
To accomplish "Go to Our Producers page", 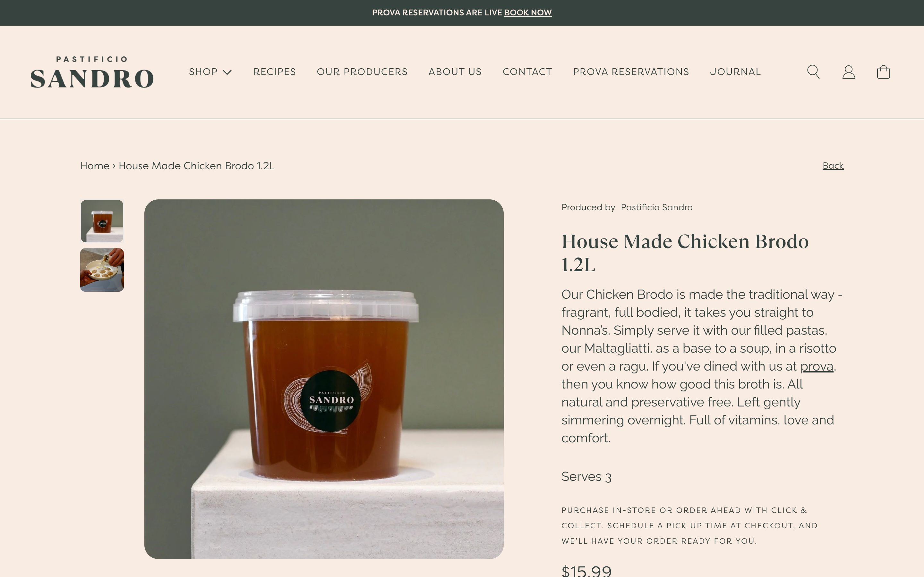I will (362, 72).
